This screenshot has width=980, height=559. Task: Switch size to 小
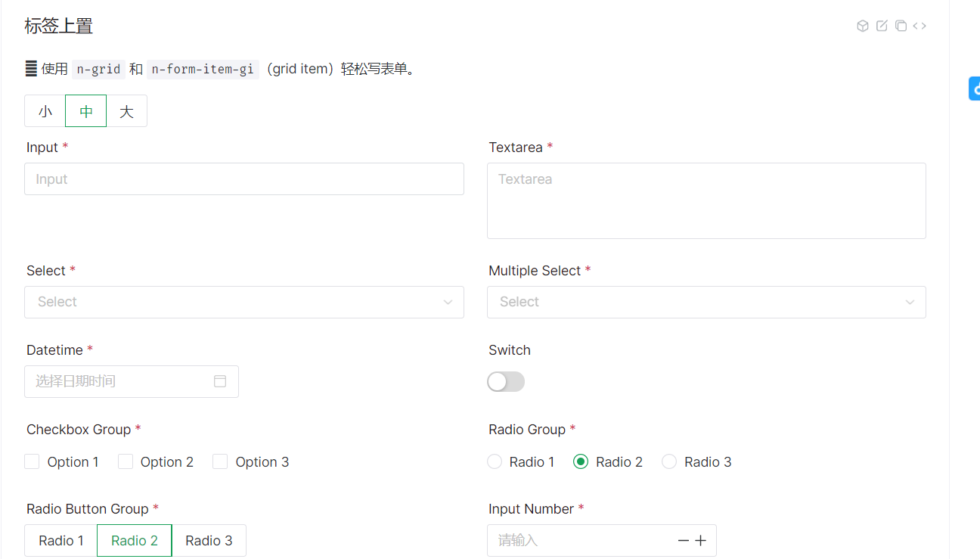click(x=45, y=110)
